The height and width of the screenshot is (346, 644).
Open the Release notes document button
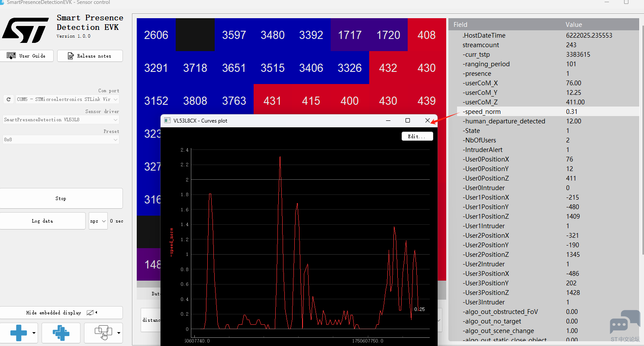click(90, 56)
